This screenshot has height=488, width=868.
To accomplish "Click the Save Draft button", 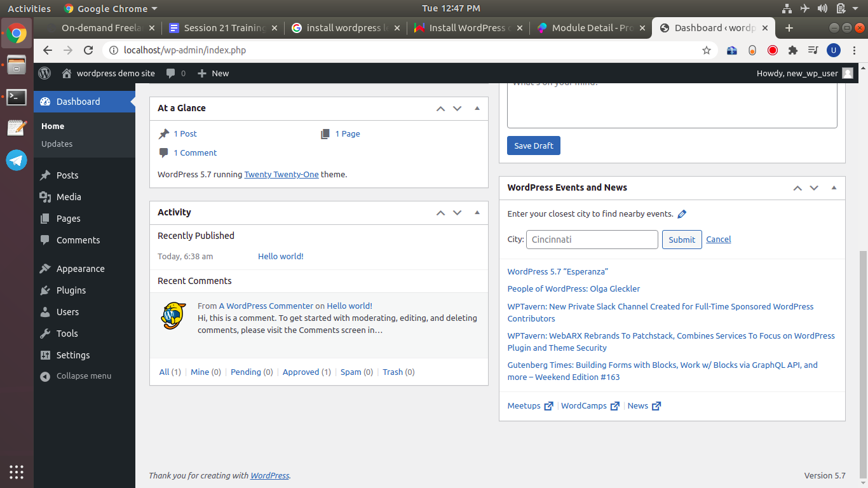I will 533,146.
